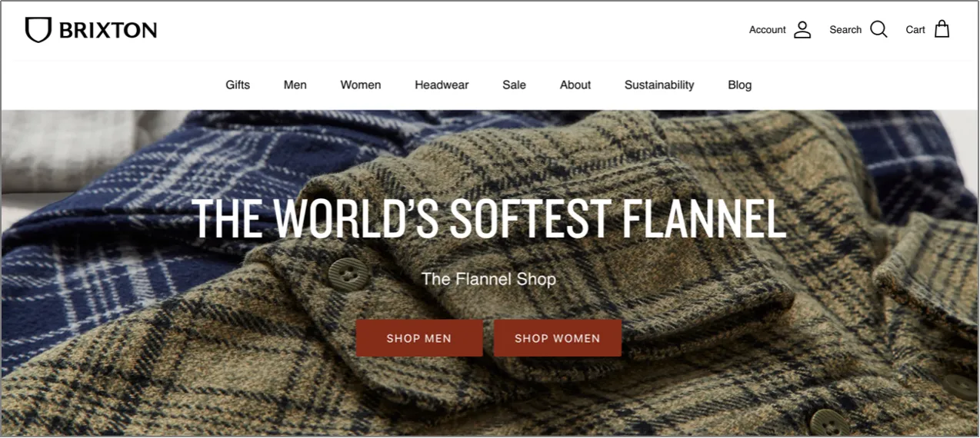This screenshot has height=438, width=980.
Task: Open the Women navigation menu
Action: click(x=361, y=85)
